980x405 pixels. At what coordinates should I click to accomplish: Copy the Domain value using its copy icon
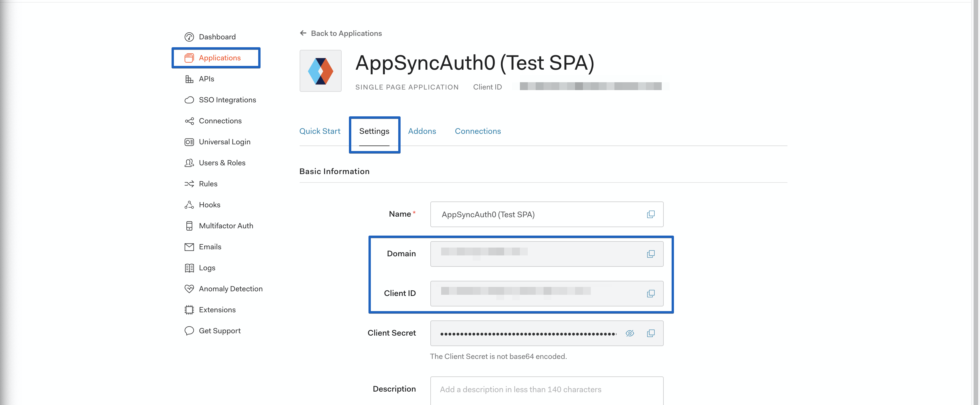(651, 254)
